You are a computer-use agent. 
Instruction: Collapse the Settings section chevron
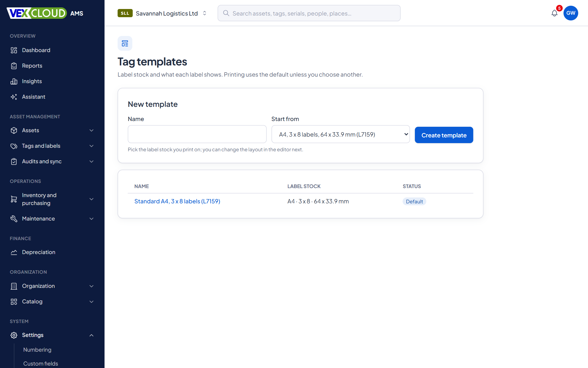pos(91,335)
